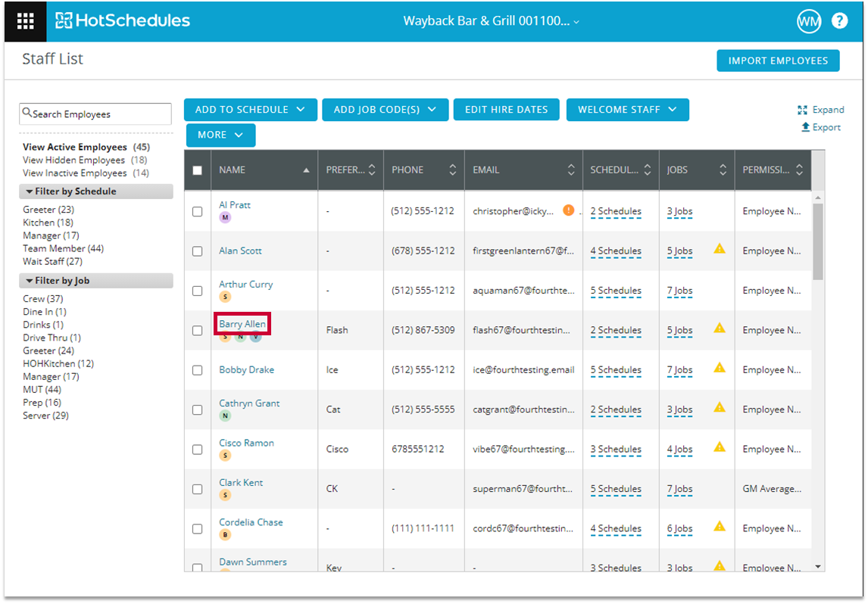Check the box for Bobby Drake
The height and width of the screenshot is (604, 868).
197,371
